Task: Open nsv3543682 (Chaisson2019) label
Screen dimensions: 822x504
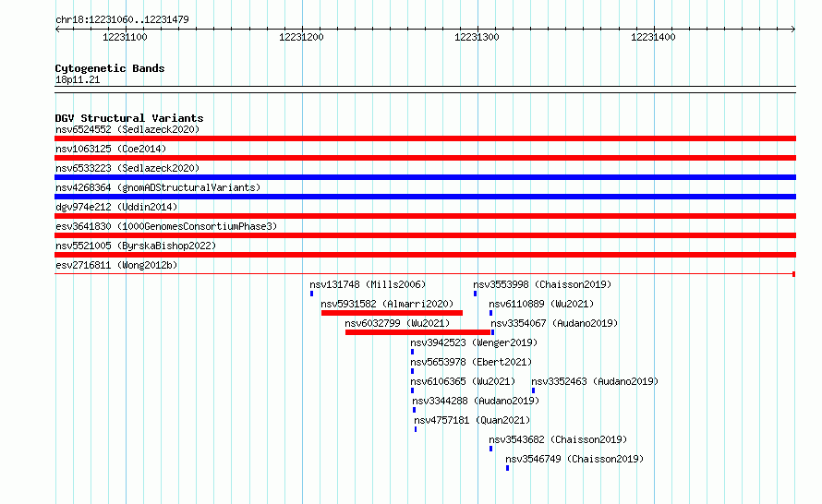Action: coord(558,439)
